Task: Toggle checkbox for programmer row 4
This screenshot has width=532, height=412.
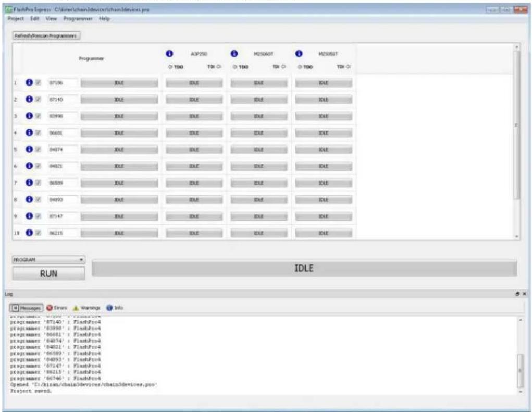Action: pyautogui.click(x=38, y=132)
